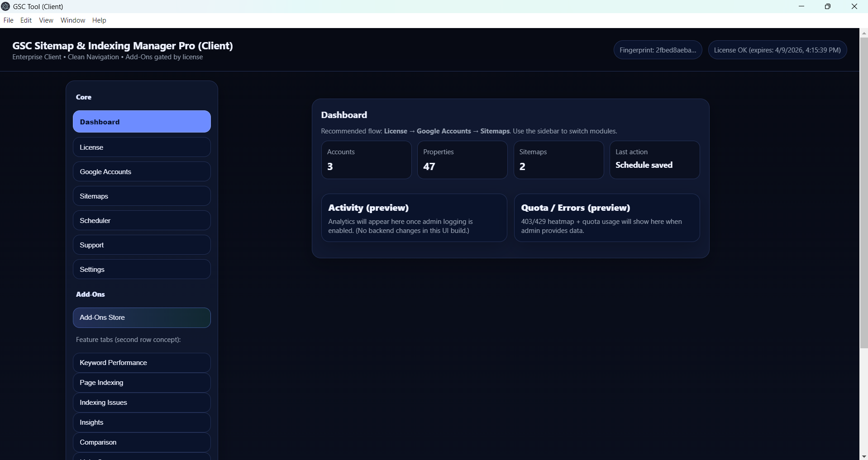The image size is (868, 460).
Task: Open the Page Indexing feature tab
Action: pos(142,382)
